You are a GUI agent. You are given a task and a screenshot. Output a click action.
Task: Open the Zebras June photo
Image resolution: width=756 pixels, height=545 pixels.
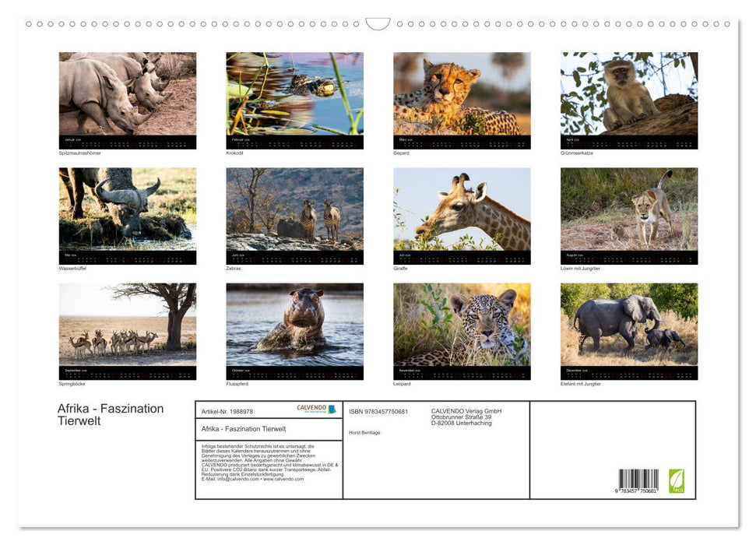coord(294,210)
